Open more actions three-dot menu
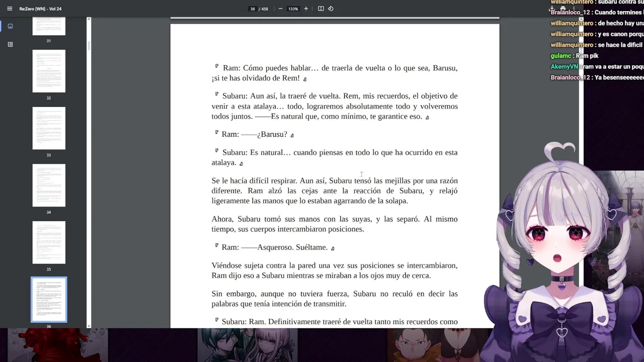644x362 pixels. (574, 9)
